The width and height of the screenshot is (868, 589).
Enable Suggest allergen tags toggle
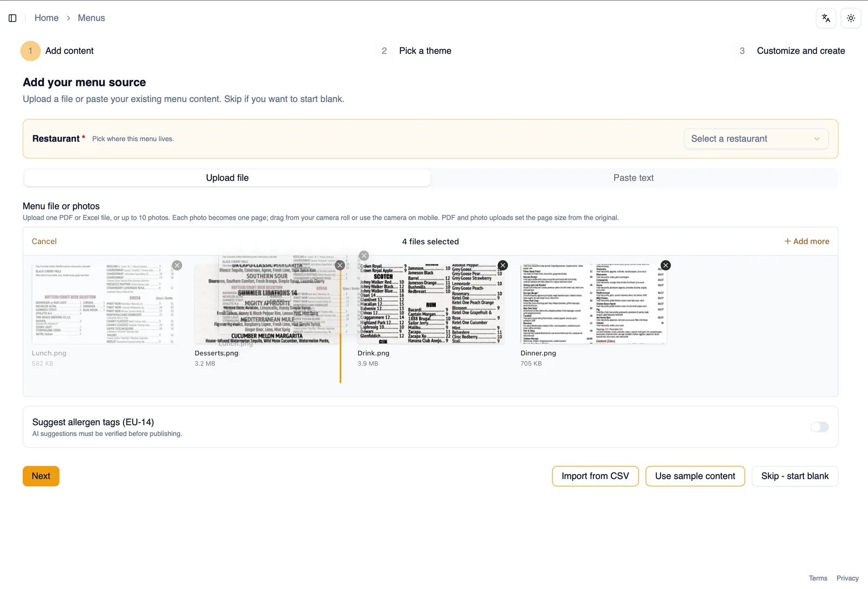(820, 427)
